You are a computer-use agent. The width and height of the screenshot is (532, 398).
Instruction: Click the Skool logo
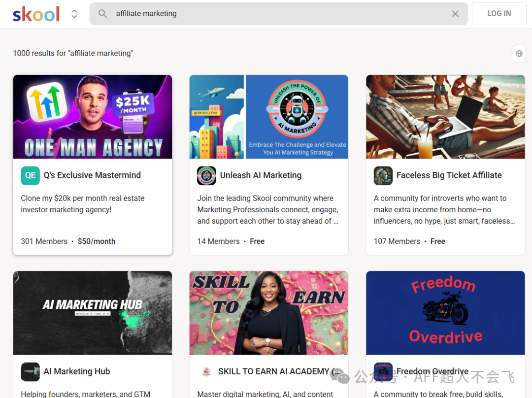pos(36,14)
